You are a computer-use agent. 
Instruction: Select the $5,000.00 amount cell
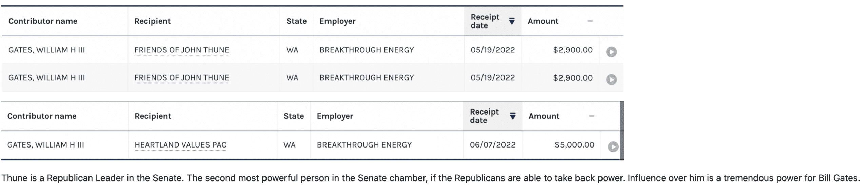574,145
